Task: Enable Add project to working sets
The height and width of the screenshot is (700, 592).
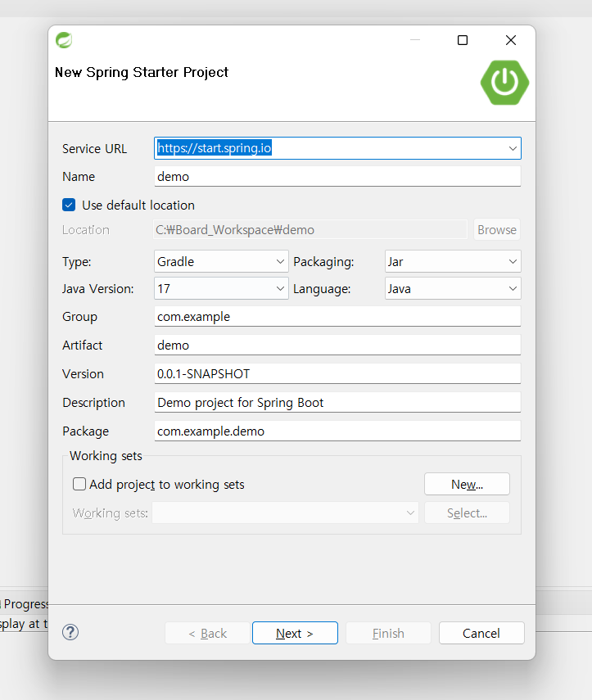Action: 79,484
